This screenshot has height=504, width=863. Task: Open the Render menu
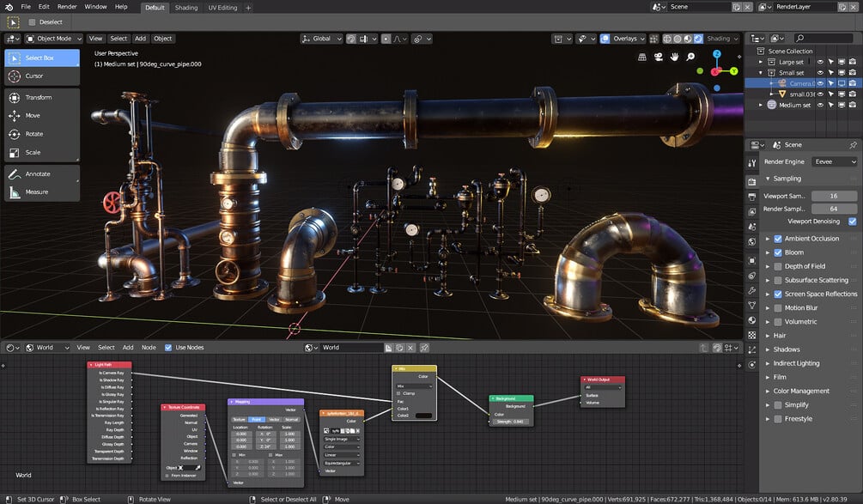(x=67, y=7)
